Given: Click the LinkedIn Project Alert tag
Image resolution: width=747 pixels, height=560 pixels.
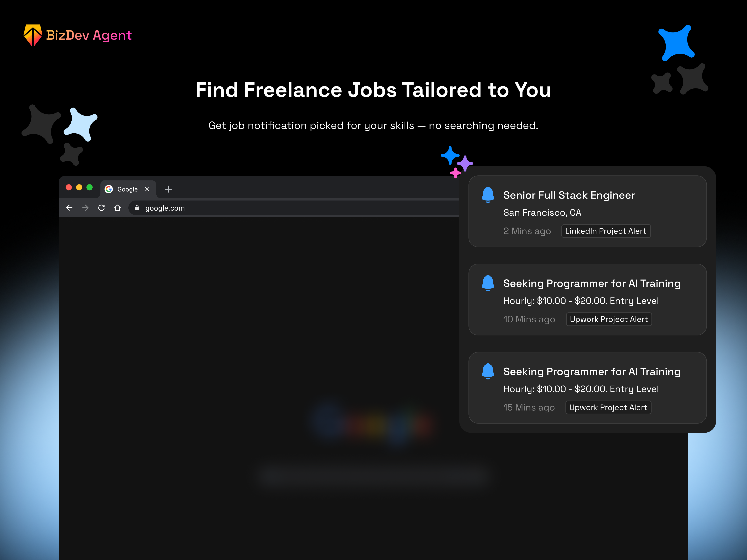Looking at the screenshot, I should pyautogui.click(x=606, y=231).
